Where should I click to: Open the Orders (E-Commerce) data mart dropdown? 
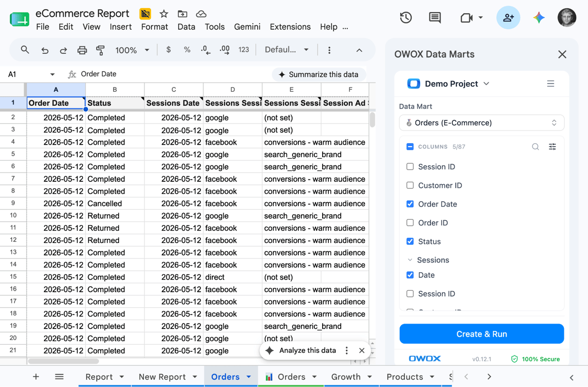click(x=481, y=123)
